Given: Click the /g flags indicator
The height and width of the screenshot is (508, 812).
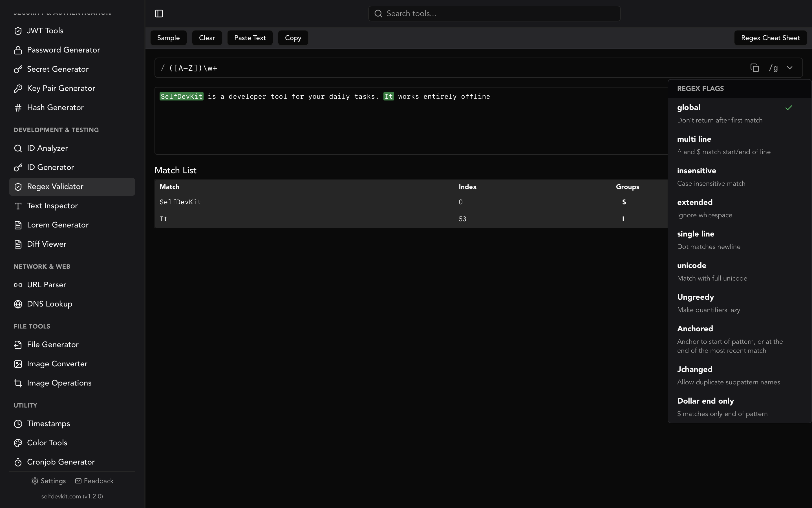Looking at the screenshot, I should pyautogui.click(x=773, y=68).
